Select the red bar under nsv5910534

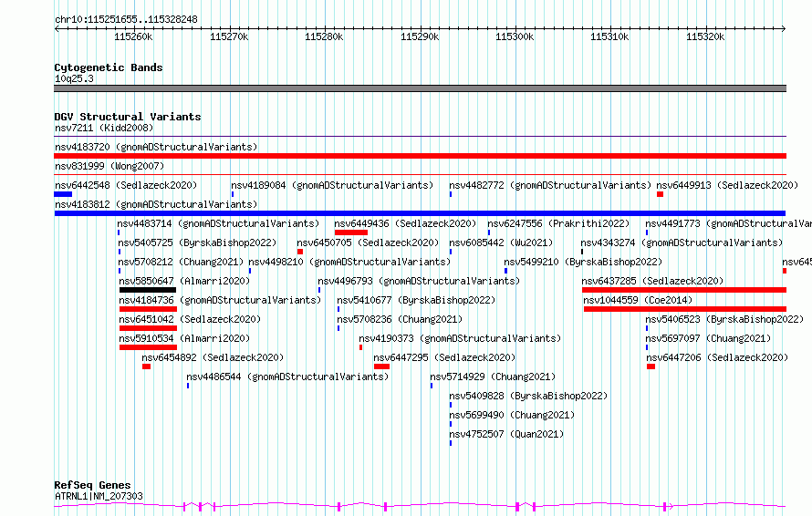click(148, 347)
